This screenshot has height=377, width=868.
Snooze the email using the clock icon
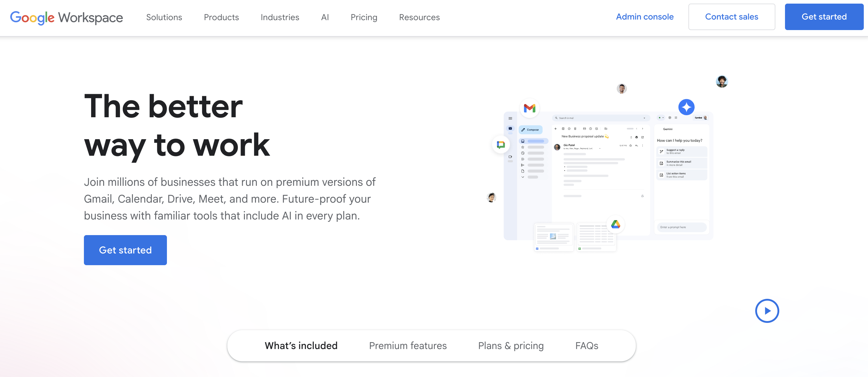tap(591, 129)
